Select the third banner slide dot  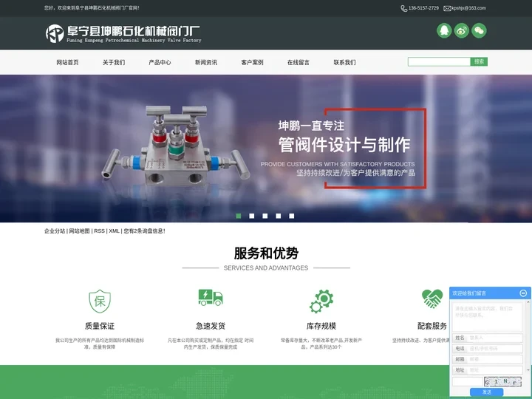tap(265, 216)
